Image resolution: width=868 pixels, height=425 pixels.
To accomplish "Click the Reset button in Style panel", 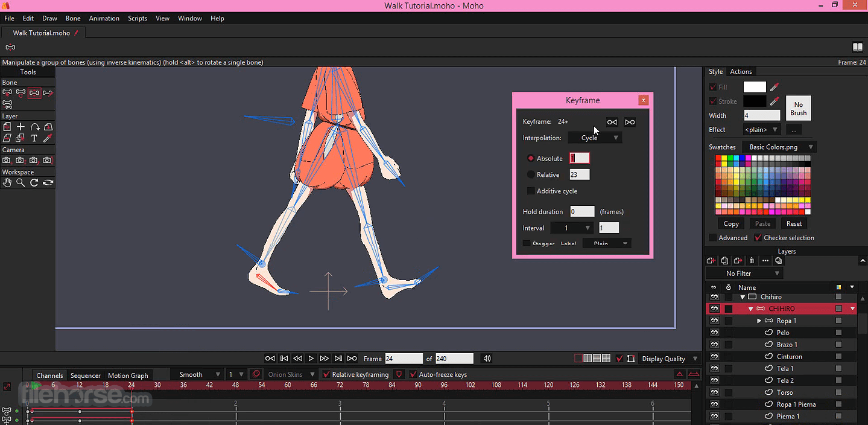I will [x=794, y=223].
